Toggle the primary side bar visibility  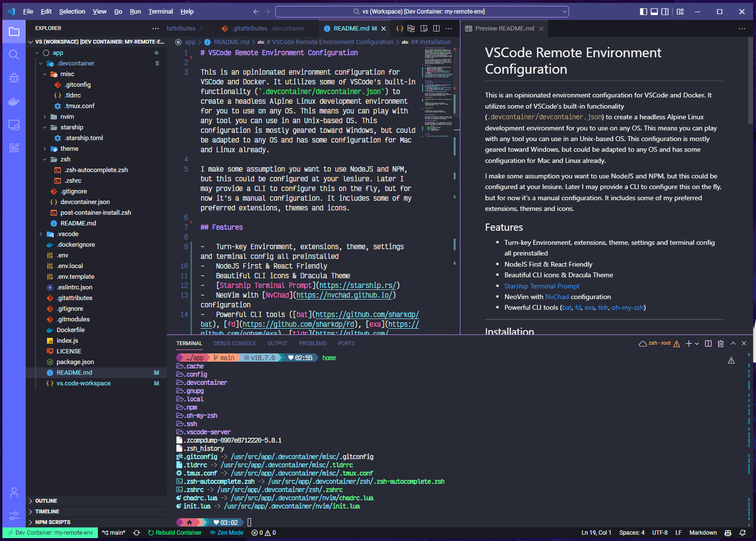tap(644, 12)
